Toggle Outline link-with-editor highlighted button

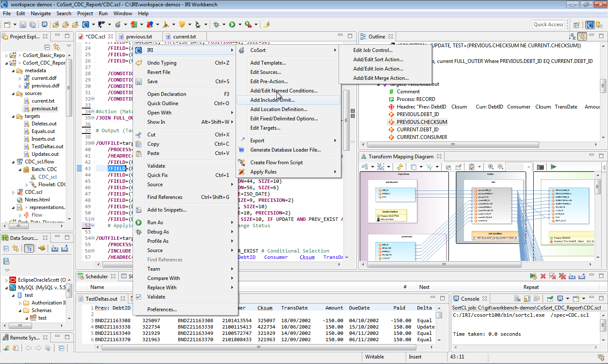click(x=582, y=37)
